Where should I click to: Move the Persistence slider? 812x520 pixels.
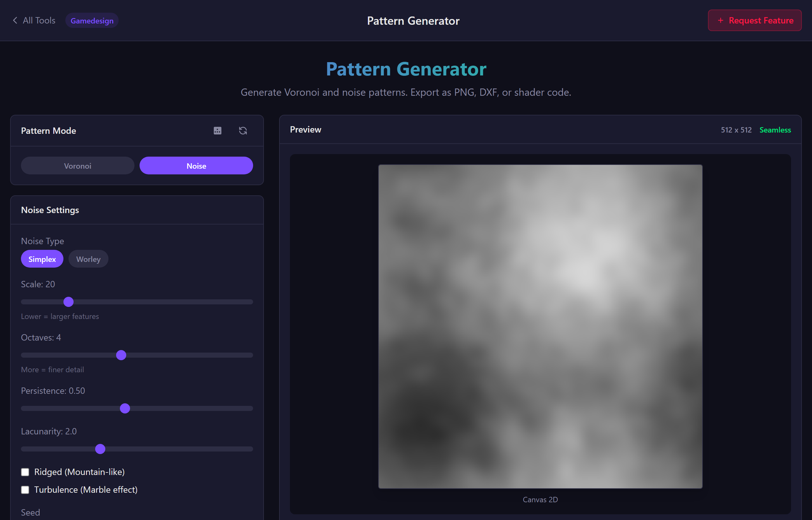pyautogui.click(x=125, y=408)
